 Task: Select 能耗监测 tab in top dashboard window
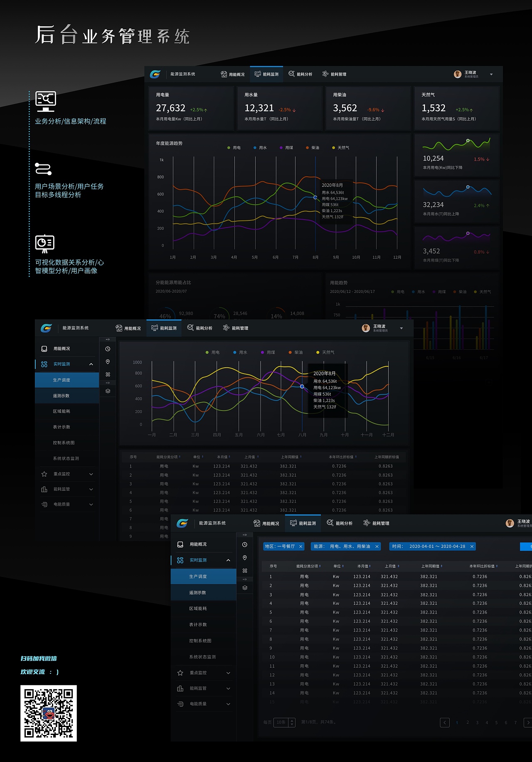266,74
